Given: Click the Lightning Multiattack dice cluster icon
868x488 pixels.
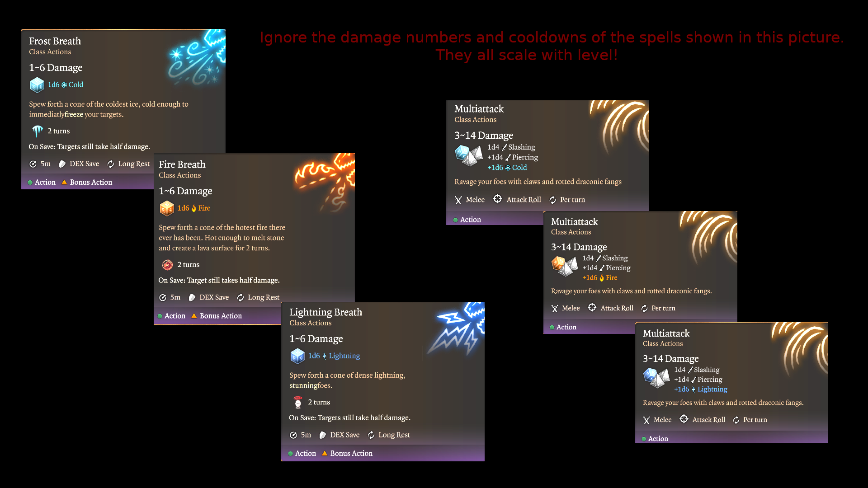Looking at the screenshot, I should (656, 378).
